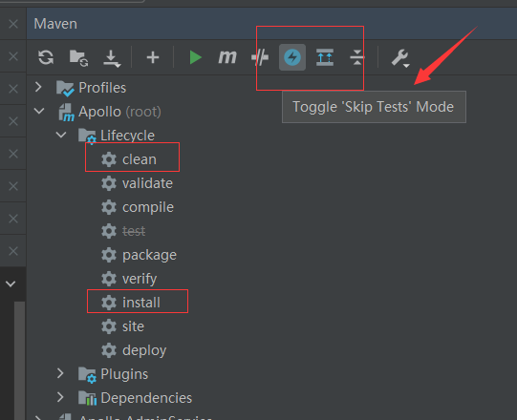
Task: Expand the Plugins folder
Action: pyautogui.click(x=60, y=373)
